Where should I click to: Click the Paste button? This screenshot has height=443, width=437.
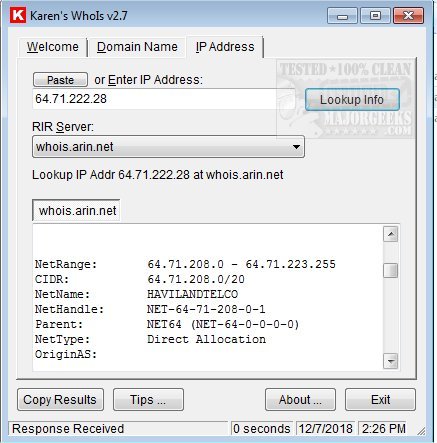pyautogui.click(x=60, y=80)
